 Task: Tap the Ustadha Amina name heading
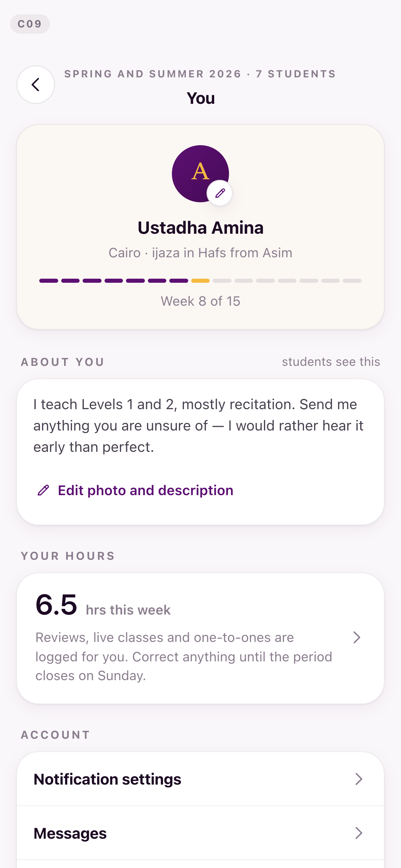click(x=200, y=228)
